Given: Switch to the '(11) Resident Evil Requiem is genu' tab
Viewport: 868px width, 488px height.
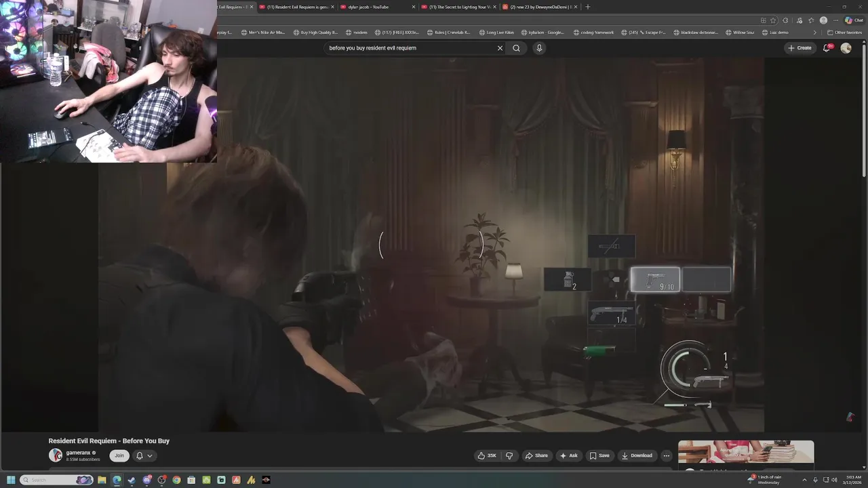Looking at the screenshot, I should (x=296, y=7).
